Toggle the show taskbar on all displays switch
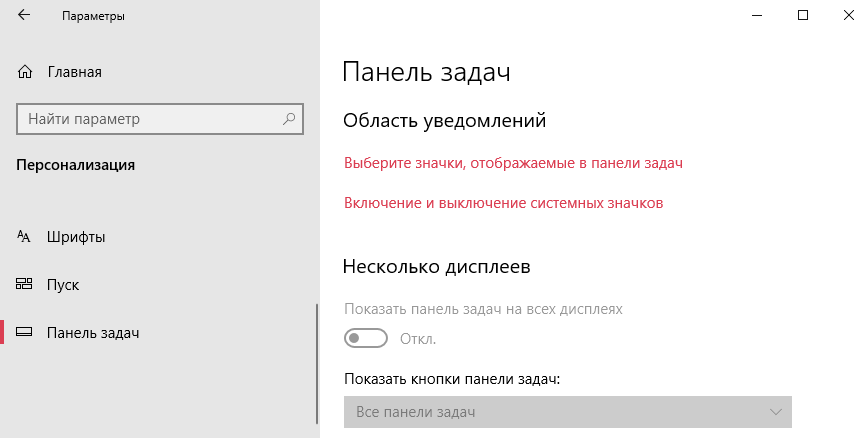This screenshot has height=438, width=860. click(x=365, y=339)
